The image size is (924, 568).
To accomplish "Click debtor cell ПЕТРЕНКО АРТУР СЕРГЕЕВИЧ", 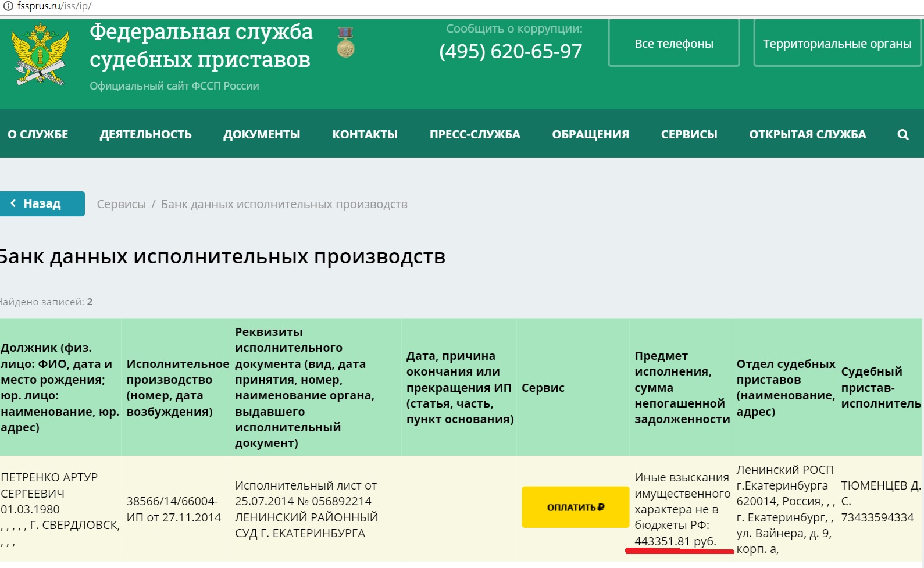I will [x=60, y=509].
